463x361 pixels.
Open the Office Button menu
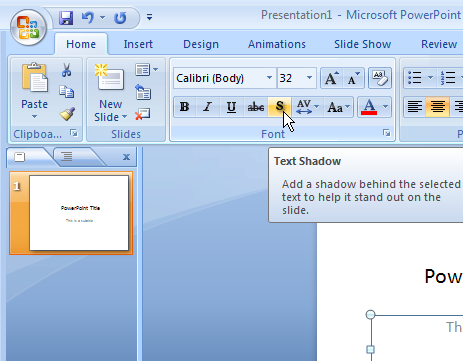coord(28,27)
